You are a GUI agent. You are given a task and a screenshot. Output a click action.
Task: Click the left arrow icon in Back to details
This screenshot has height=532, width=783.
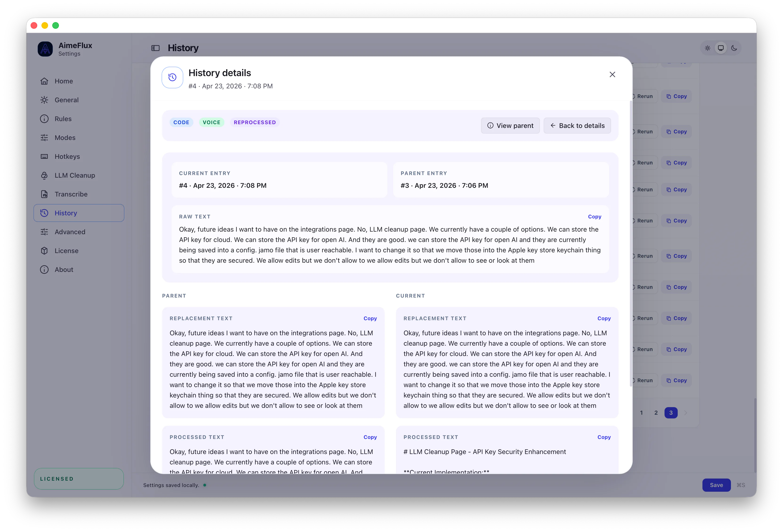coord(553,126)
